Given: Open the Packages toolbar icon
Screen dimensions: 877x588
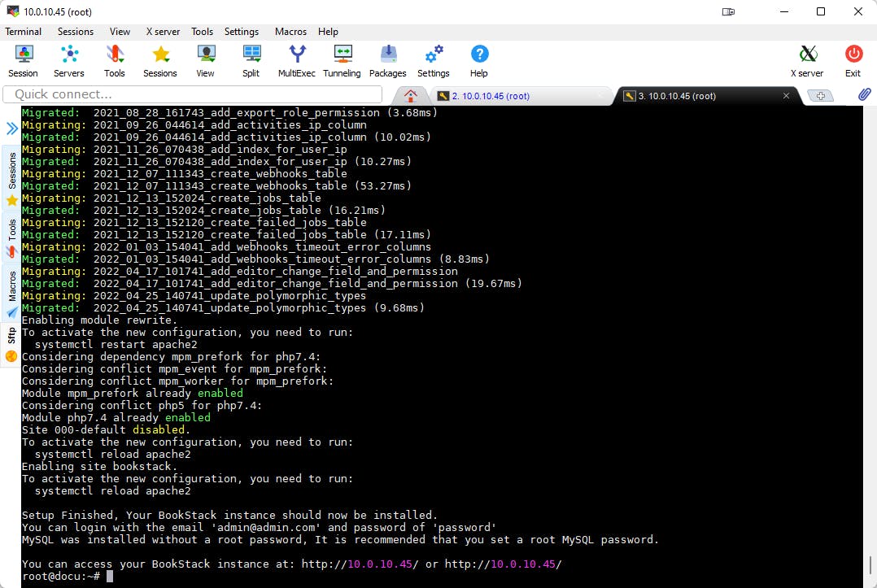Looking at the screenshot, I should 387,61.
